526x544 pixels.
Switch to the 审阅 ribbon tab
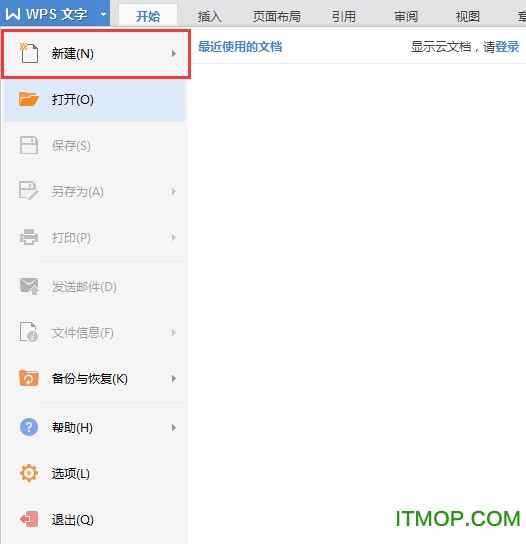point(406,16)
